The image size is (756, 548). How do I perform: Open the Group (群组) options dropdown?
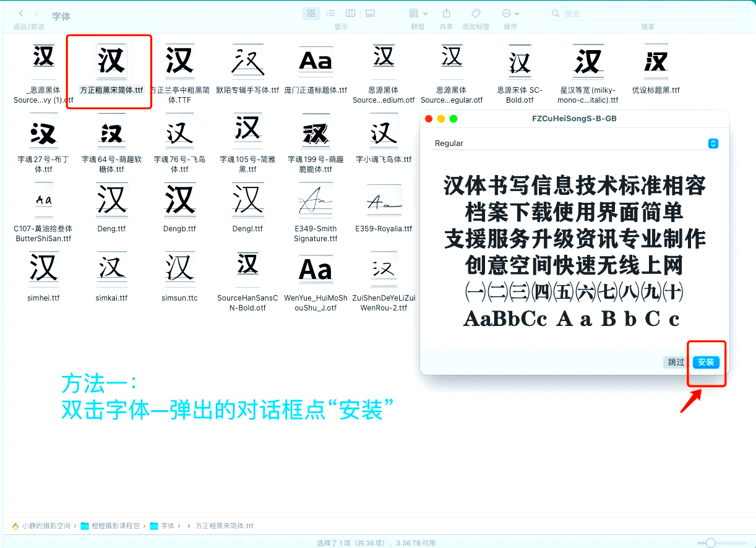click(418, 13)
